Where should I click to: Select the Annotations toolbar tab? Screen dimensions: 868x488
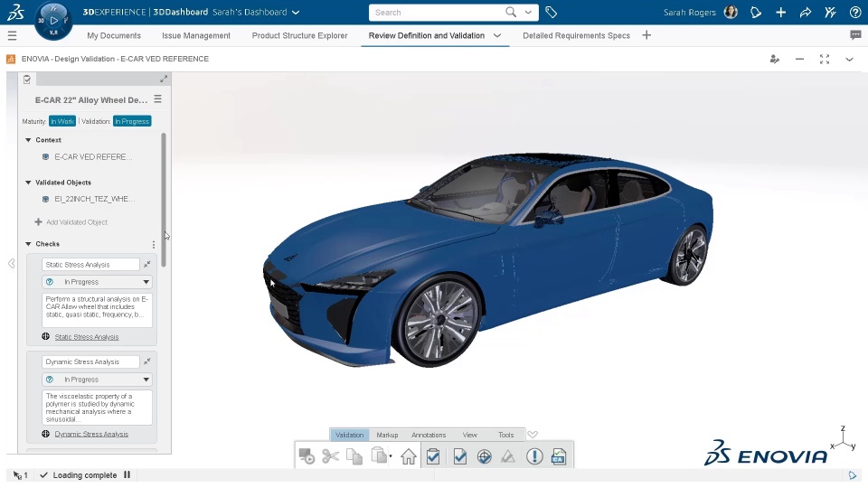pyautogui.click(x=429, y=435)
